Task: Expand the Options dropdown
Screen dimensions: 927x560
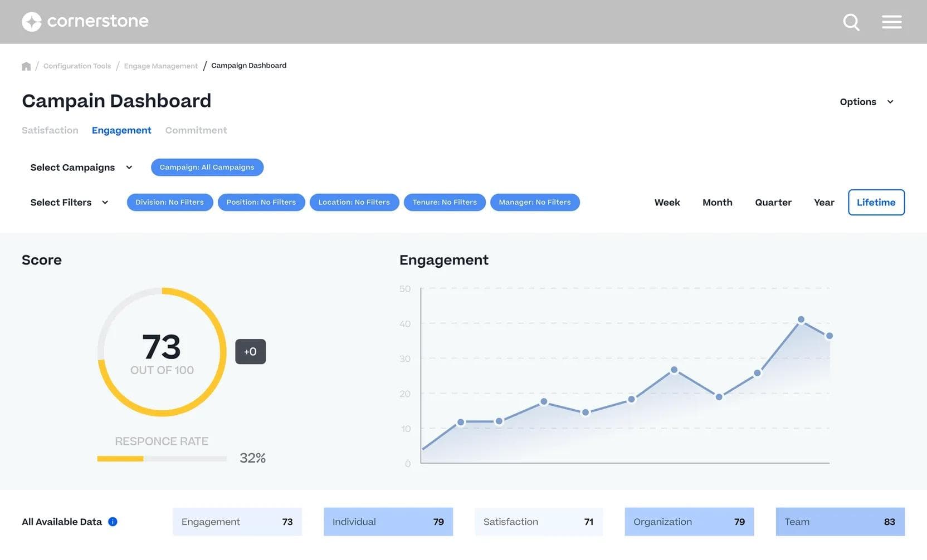Action: pyautogui.click(x=866, y=101)
